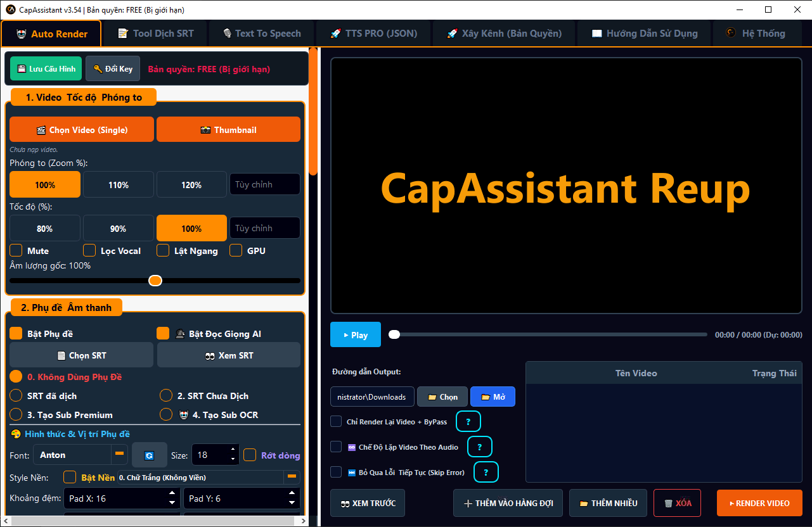
Task: Enable the GPU checkbox
Action: coord(236,250)
